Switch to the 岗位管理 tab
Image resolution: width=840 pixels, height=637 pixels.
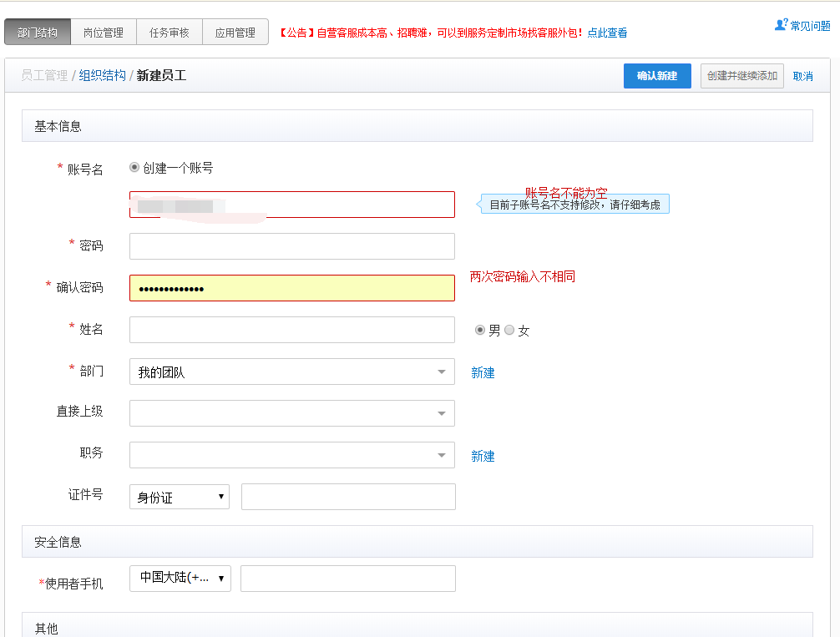coord(103,33)
